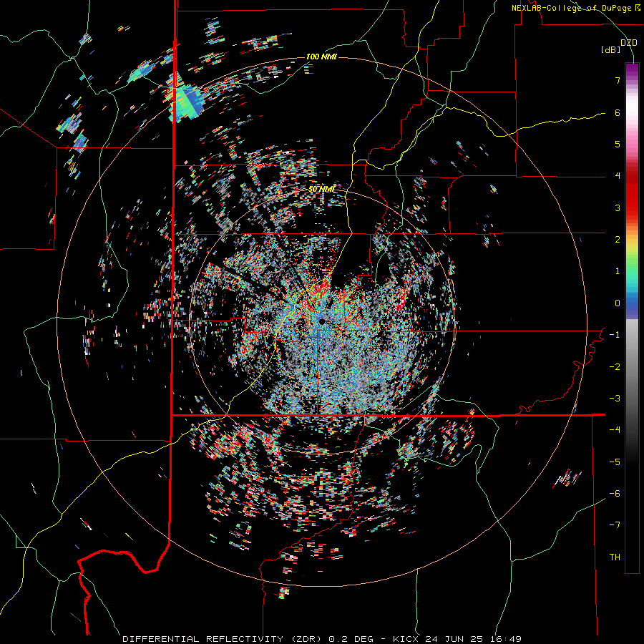Viewport: 644px width, 644px height.
Task: Click the -6 value on the color scale
Action: pos(615,494)
